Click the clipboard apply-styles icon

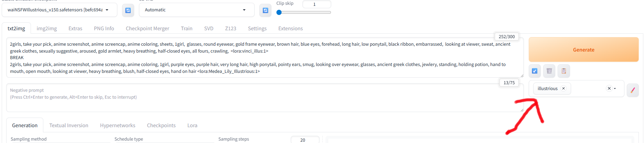coord(563,71)
